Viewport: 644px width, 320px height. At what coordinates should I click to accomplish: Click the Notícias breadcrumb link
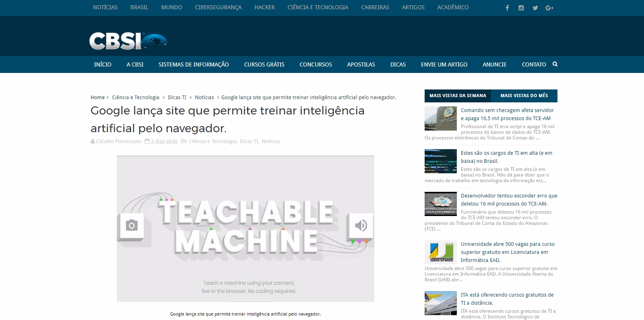[204, 97]
